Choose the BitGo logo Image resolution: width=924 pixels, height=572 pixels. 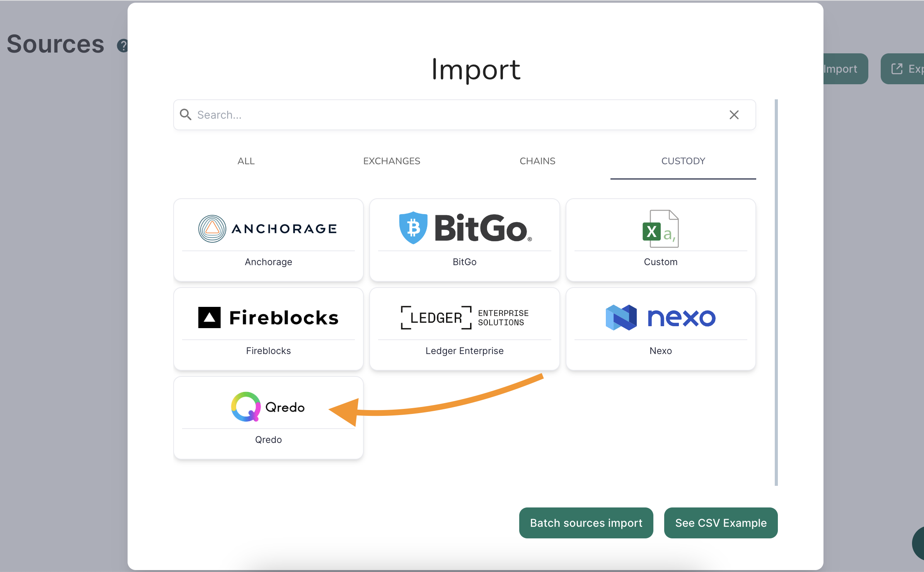(x=465, y=228)
